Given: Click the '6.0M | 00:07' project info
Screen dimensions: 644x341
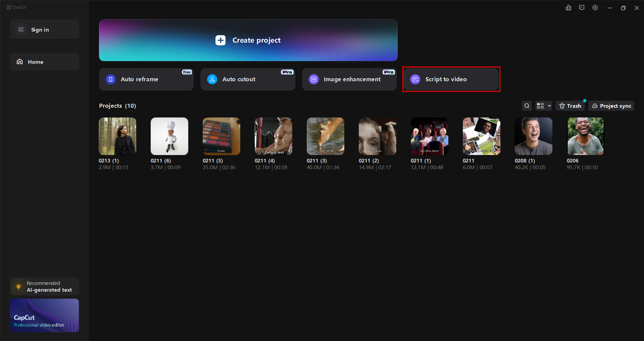Looking at the screenshot, I should point(478,167).
